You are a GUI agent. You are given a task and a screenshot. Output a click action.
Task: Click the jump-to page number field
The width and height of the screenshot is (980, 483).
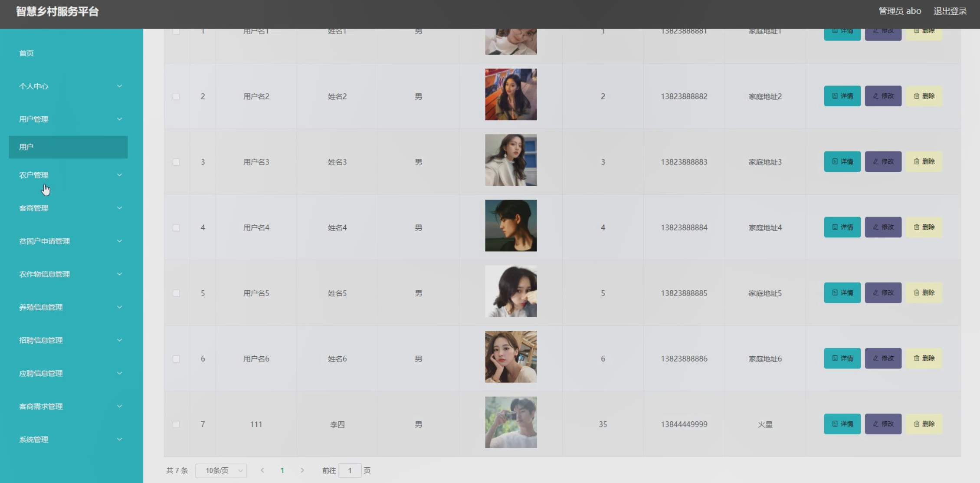[349, 470]
